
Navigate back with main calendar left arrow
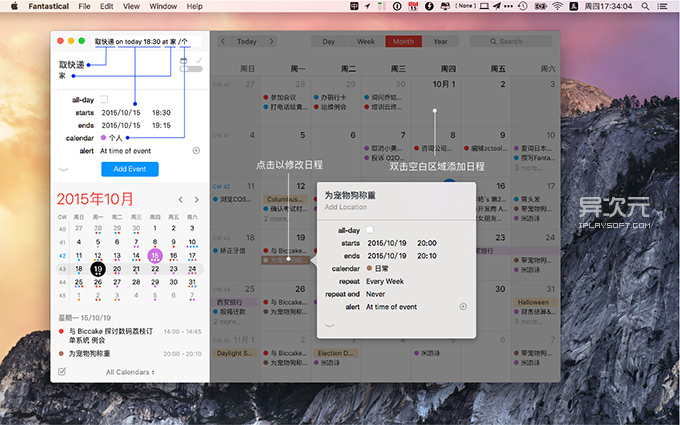click(222, 42)
